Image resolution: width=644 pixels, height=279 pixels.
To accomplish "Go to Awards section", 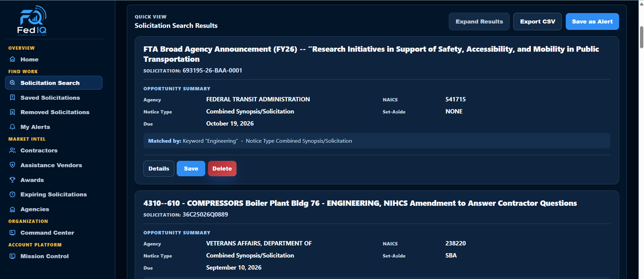I will click(x=54, y=180).
